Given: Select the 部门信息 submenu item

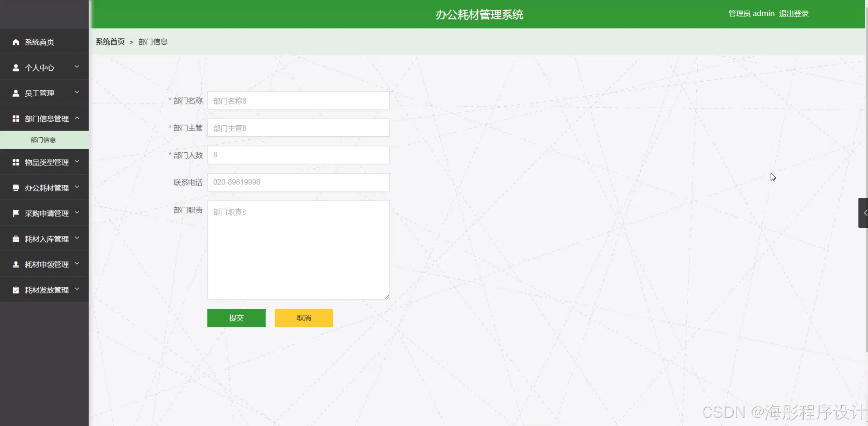Looking at the screenshot, I should (x=43, y=140).
